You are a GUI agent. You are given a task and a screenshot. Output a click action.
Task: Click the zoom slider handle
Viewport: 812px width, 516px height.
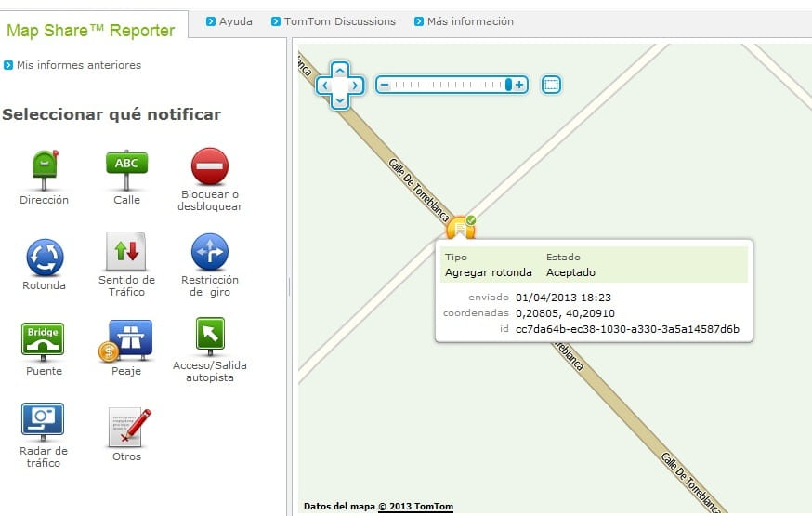[x=508, y=85]
